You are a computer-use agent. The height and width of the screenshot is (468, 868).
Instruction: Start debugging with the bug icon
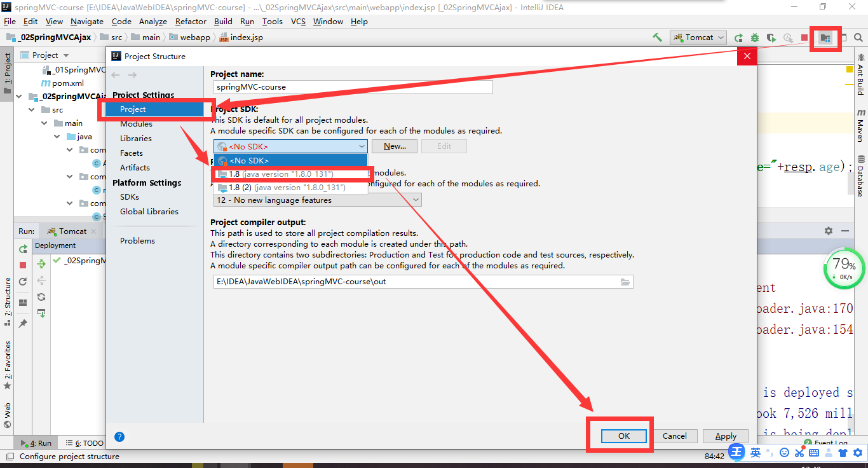coord(754,38)
